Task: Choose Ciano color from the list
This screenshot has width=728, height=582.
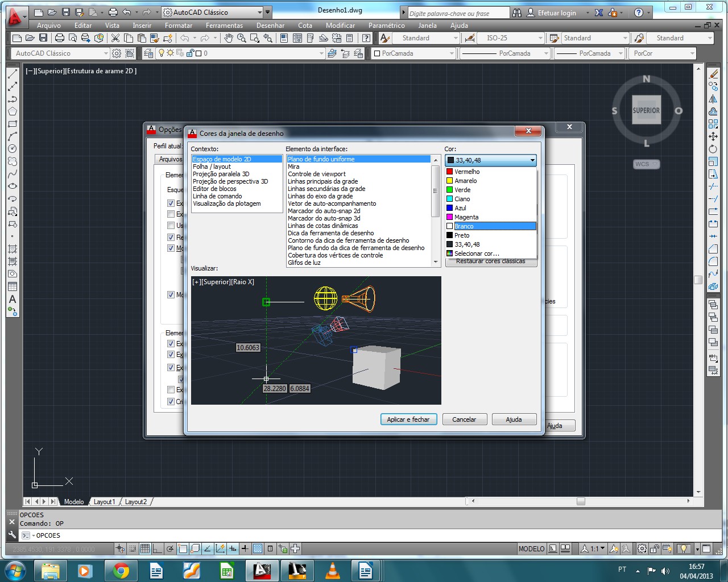Action: 491,199
